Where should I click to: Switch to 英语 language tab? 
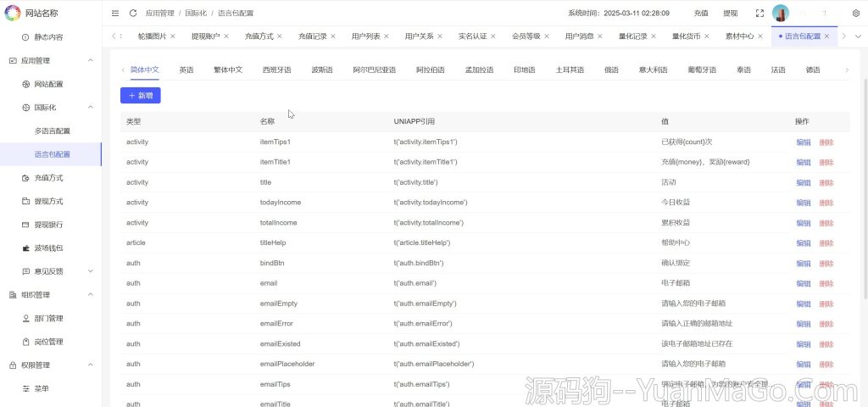point(186,70)
